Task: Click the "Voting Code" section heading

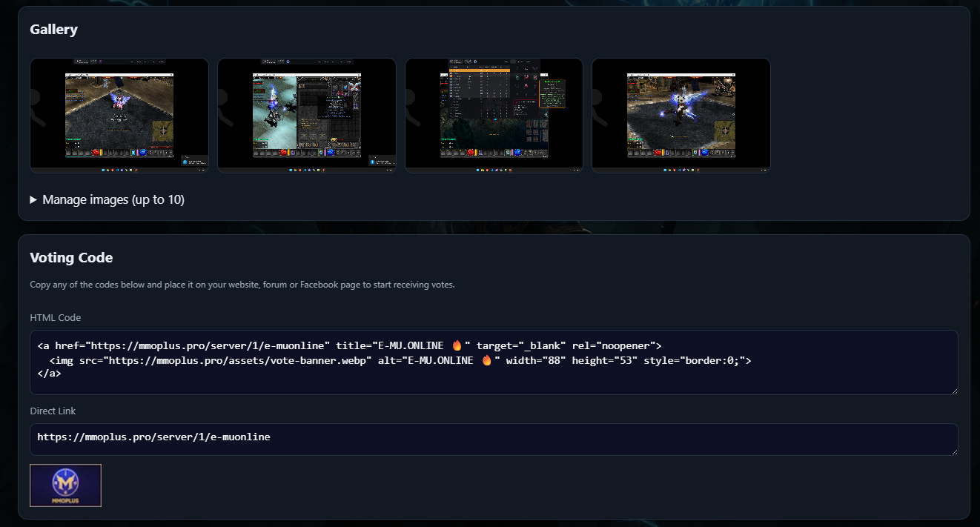Action: (71, 258)
